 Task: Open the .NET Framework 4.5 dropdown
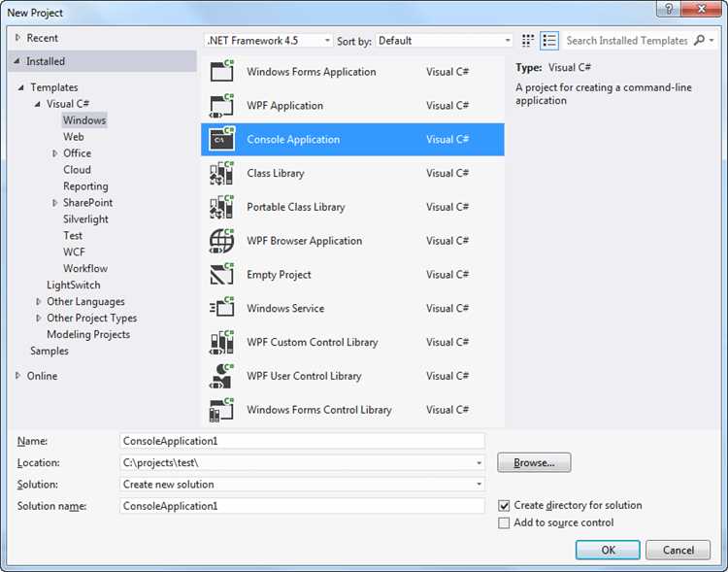coord(268,41)
